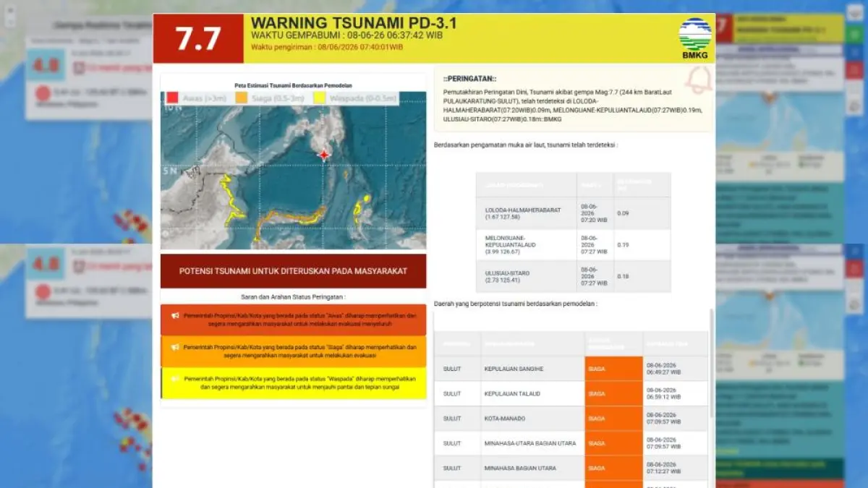The width and height of the screenshot is (868, 488).
Task: Click the 0.09 height value
Action: 624,213
